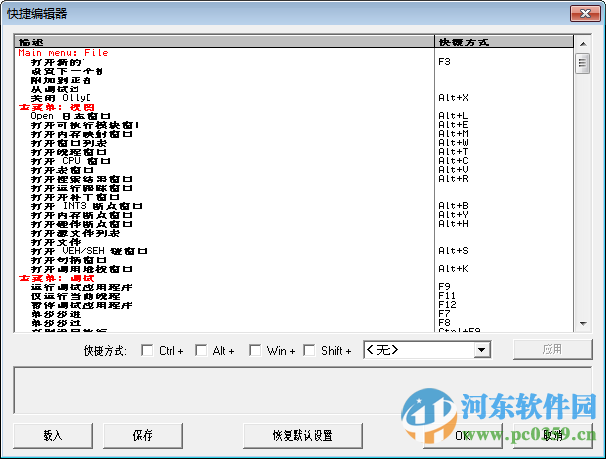The width and height of the screenshot is (606, 459).
Task: Select the Alt+E shortcut cell
Action: 504,125
